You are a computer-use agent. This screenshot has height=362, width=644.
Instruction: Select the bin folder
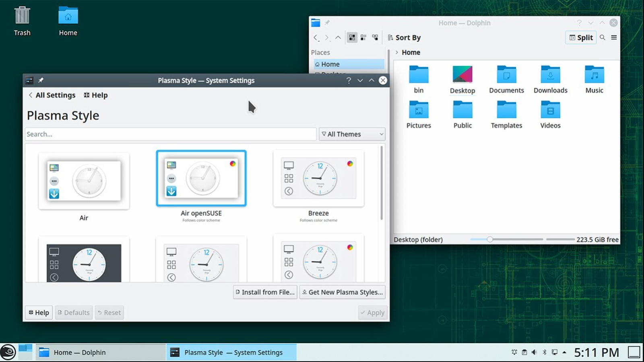tap(419, 79)
